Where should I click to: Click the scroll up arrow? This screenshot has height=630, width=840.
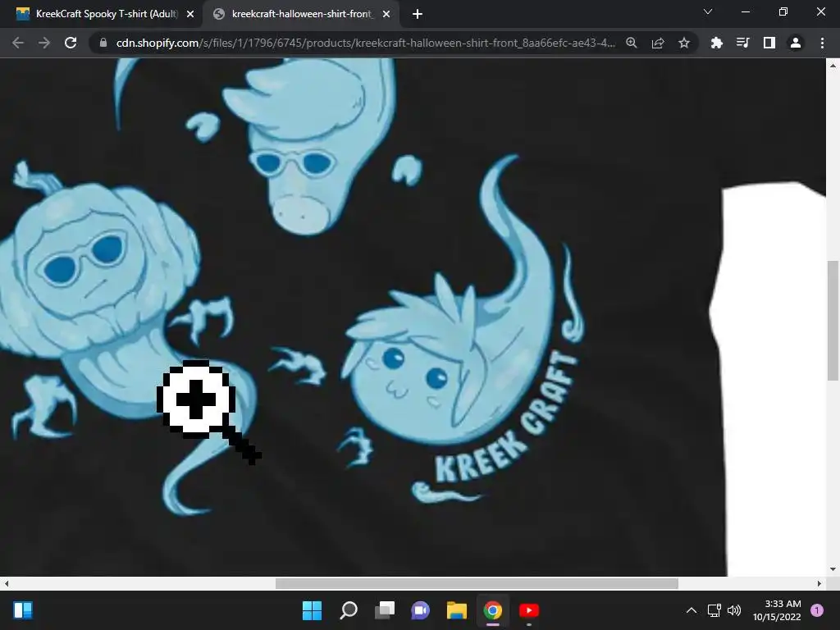pyautogui.click(x=833, y=66)
